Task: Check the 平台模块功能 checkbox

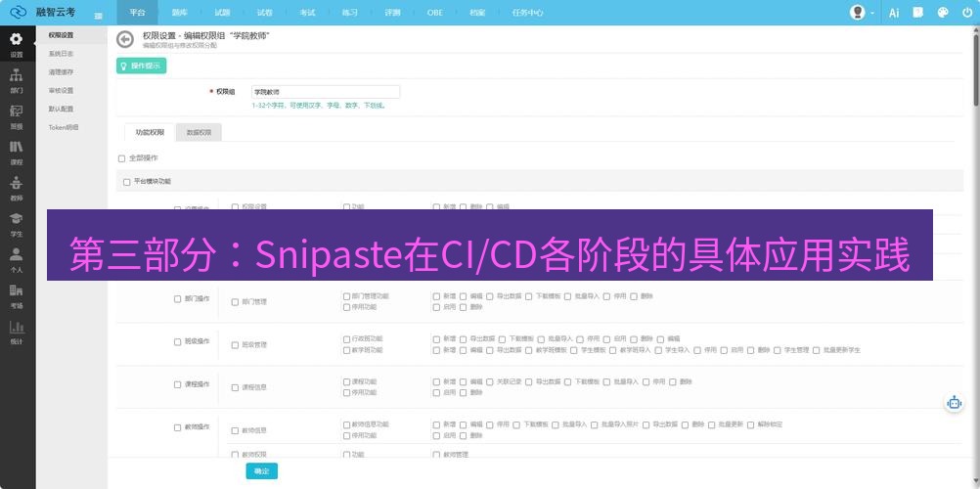Action: coord(127,182)
